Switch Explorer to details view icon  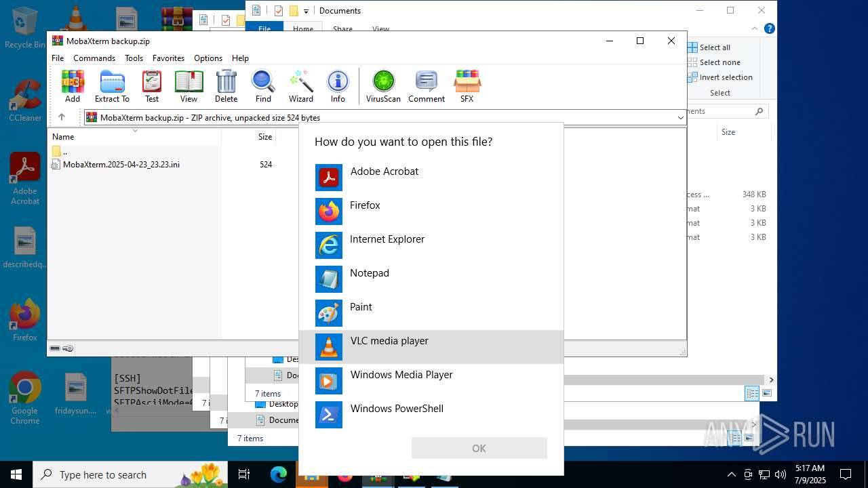[x=752, y=393]
